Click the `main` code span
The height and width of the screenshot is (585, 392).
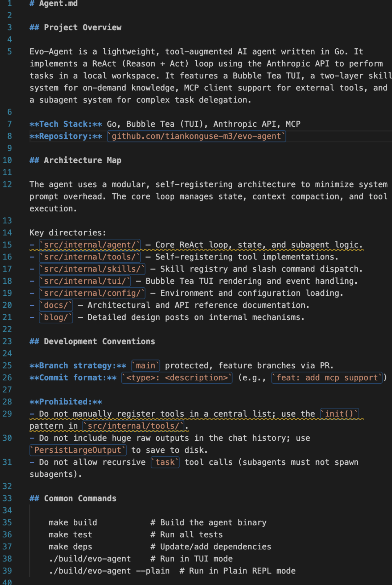coord(146,366)
